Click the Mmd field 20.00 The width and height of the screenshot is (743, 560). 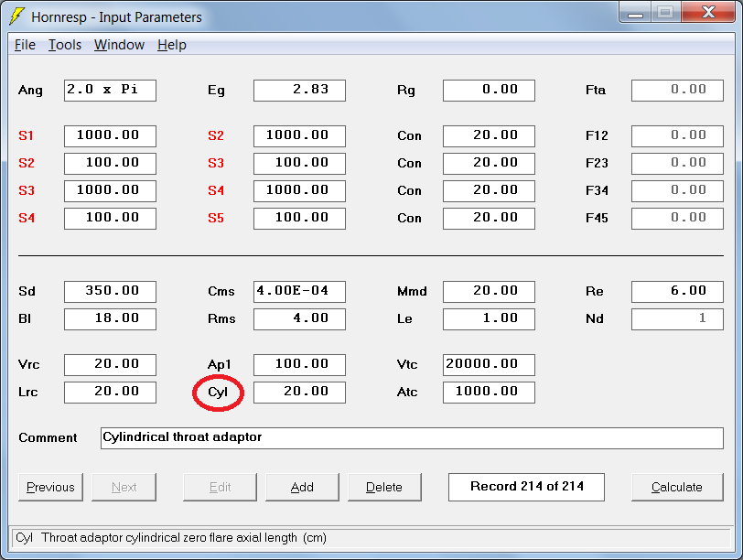coord(489,291)
